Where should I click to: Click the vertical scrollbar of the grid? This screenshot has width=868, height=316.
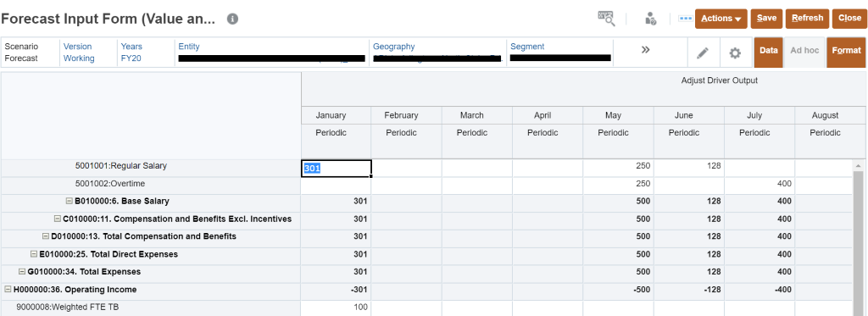858,243
